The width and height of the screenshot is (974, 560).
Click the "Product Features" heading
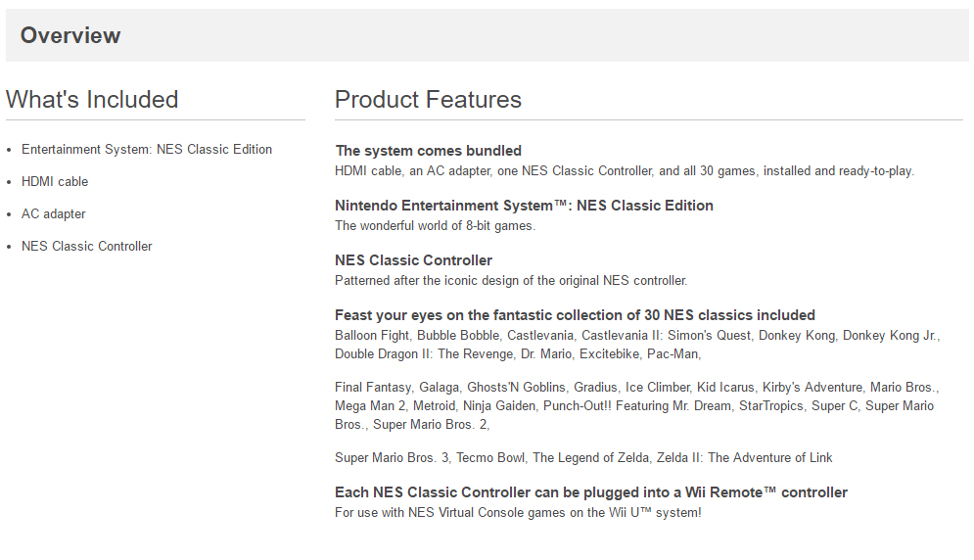(428, 100)
